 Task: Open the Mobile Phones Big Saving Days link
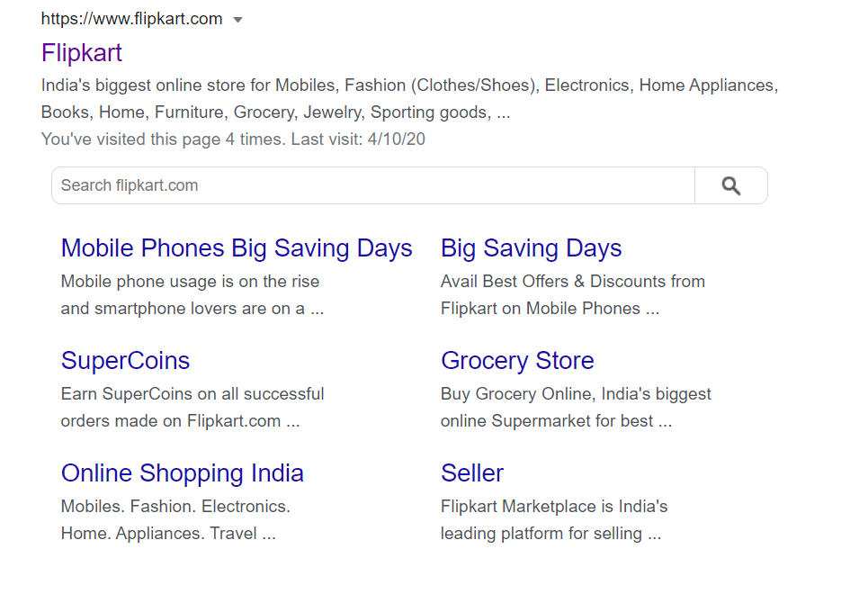click(237, 248)
